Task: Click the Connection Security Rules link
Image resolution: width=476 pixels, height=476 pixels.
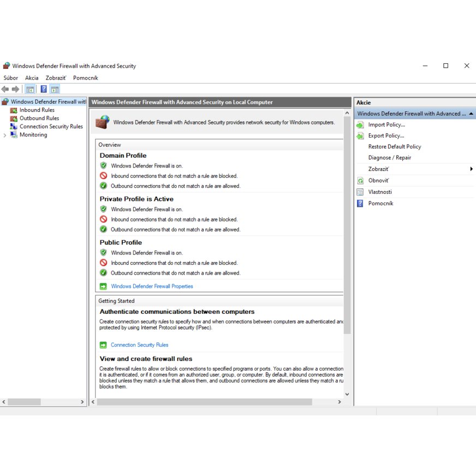Action: 139,345
